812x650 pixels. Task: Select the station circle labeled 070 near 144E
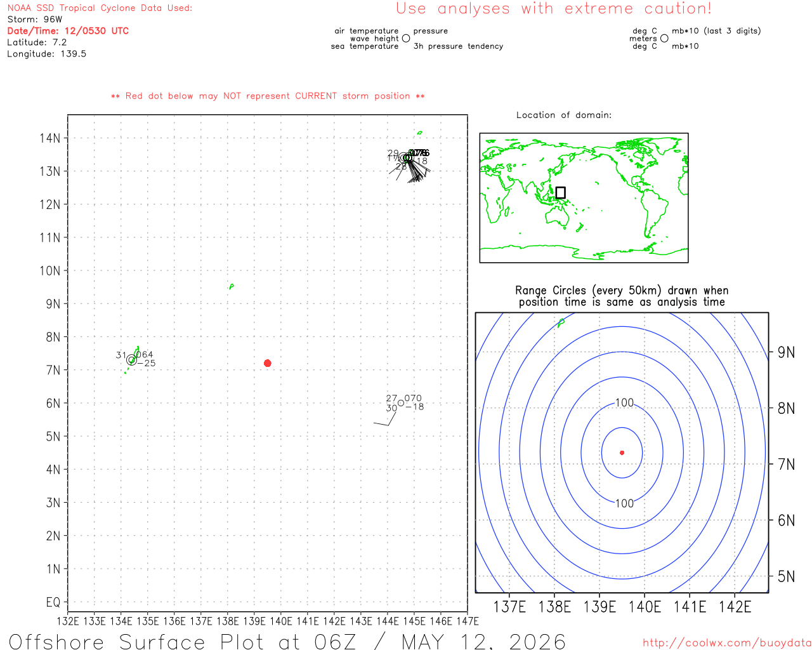401,403
